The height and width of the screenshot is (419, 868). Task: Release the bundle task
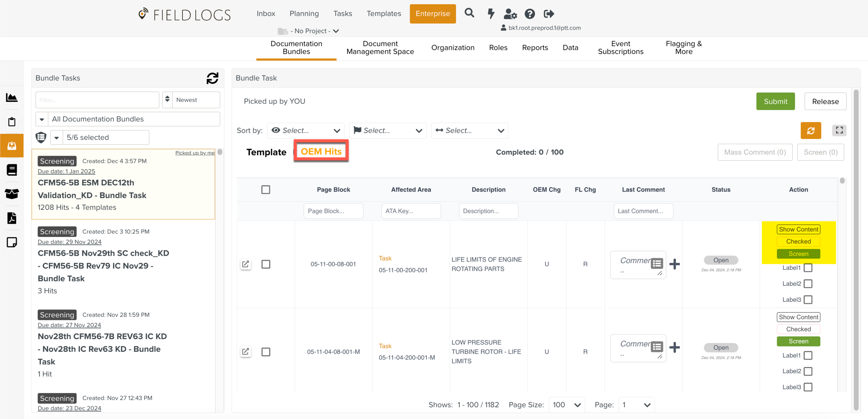(x=825, y=101)
